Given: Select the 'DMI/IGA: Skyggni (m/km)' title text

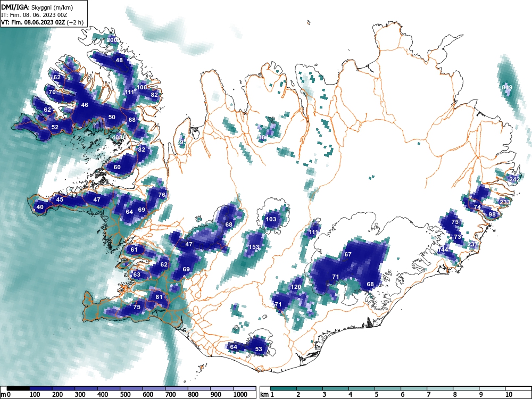Looking at the screenshot, I should [x=37, y=7].
